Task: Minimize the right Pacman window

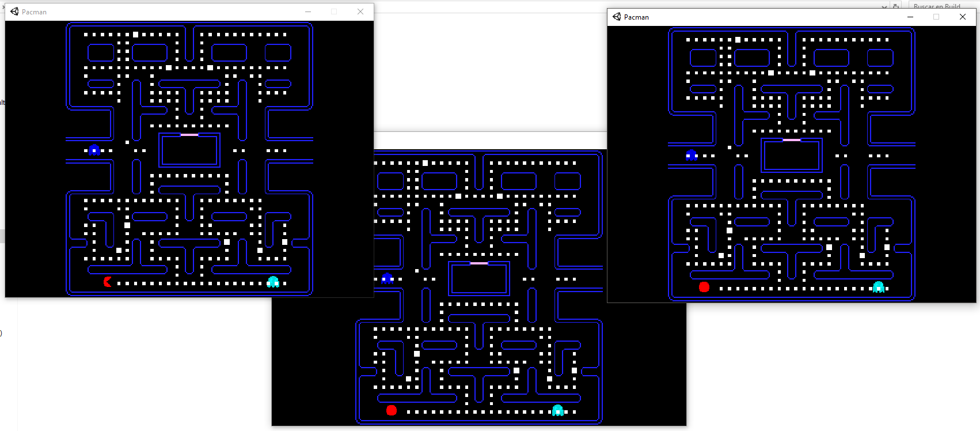Action: point(910,17)
